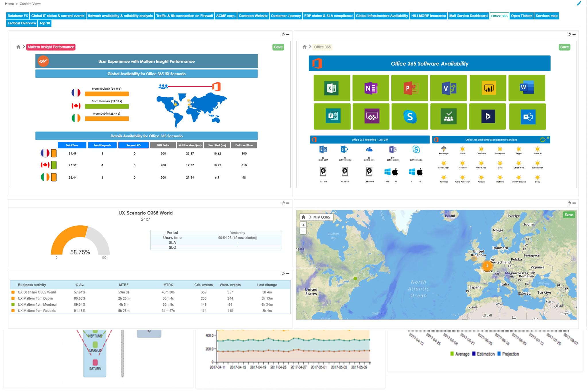Viewport: 588px width, 392px height.
Task: Click the home icon beside Office 365 breadcrumb
Action: tap(305, 47)
